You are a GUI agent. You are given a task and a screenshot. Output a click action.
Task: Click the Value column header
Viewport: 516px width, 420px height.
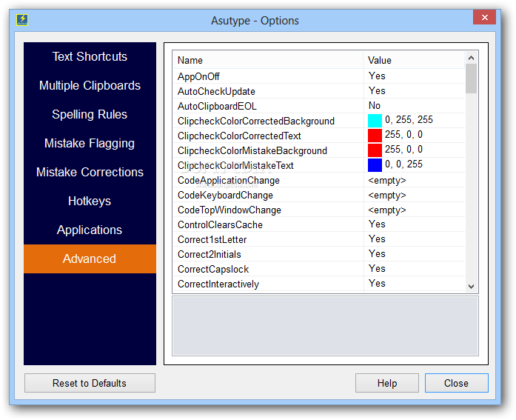[x=415, y=60]
